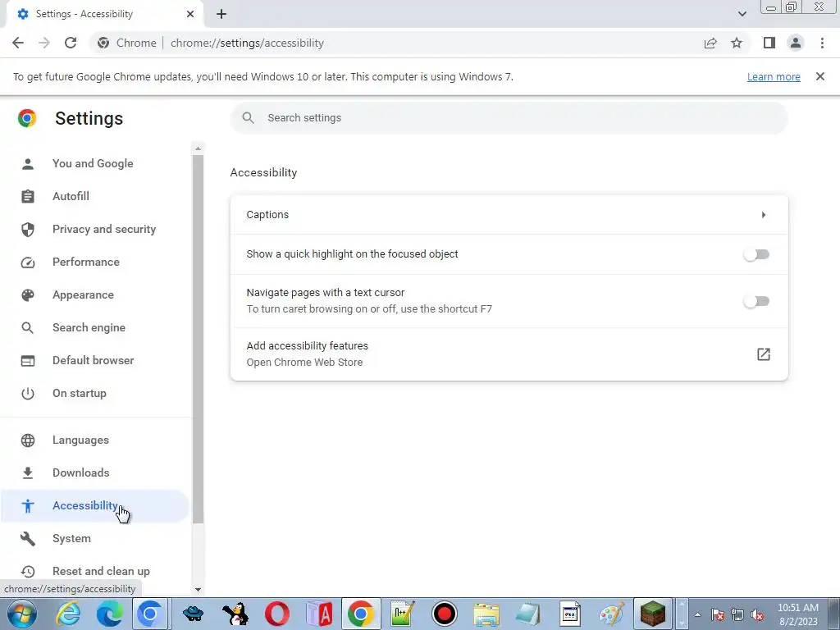Go to Privacy and security
Screen dimensions: 840x630
click(x=104, y=230)
